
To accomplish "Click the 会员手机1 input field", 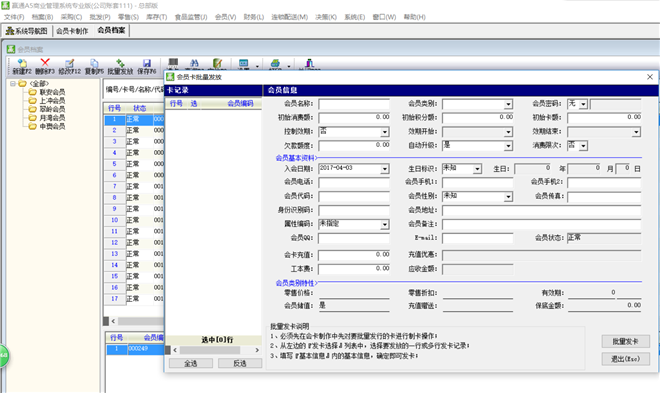I will coord(478,183).
